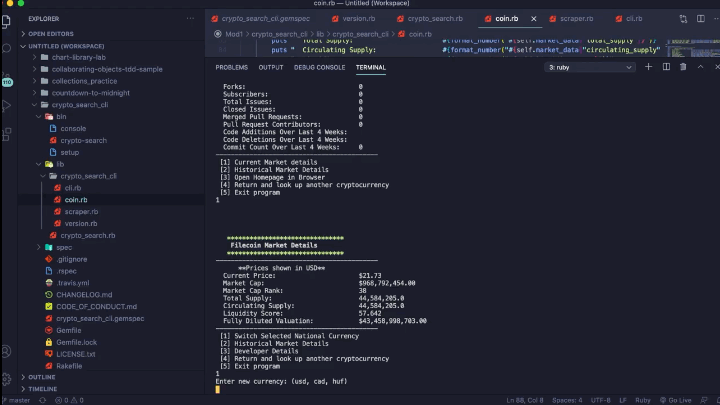This screenshot has width=720, height=405.
Task: Open scraper.rb in the file tree
Action: point(81,212)
